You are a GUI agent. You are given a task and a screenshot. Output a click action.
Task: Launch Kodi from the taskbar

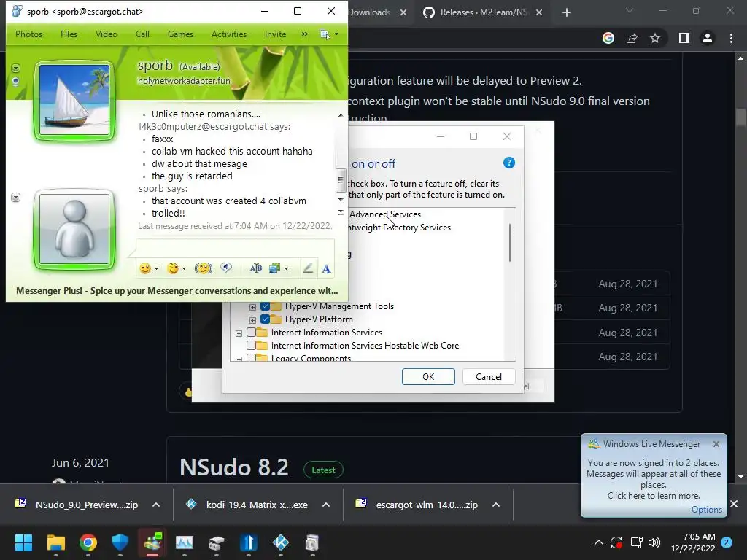point(281,542)
